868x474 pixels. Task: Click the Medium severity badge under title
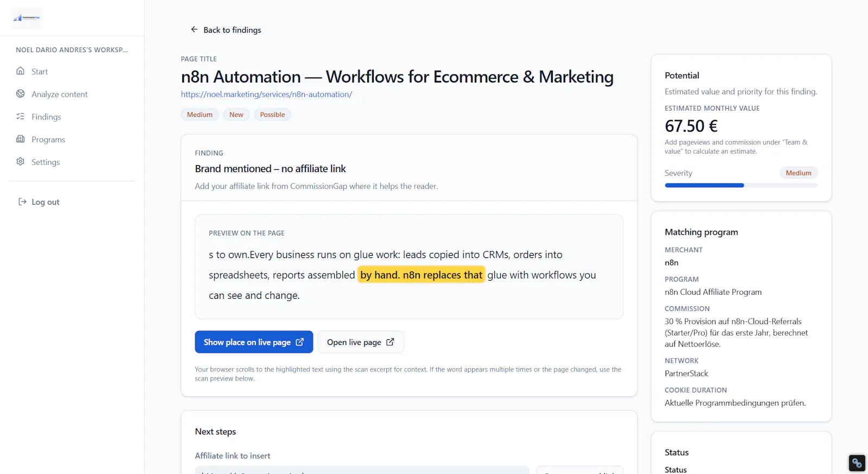point(200,115)
